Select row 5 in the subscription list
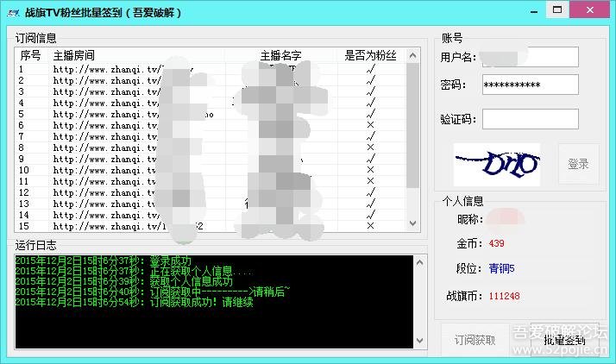The image size is (616, 364). point(211,114)
